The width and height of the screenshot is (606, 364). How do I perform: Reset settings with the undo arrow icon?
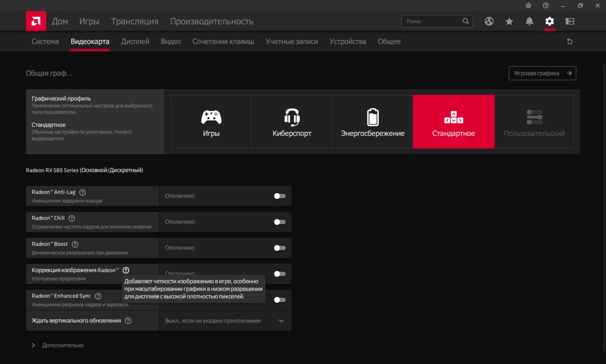(570, 42)
